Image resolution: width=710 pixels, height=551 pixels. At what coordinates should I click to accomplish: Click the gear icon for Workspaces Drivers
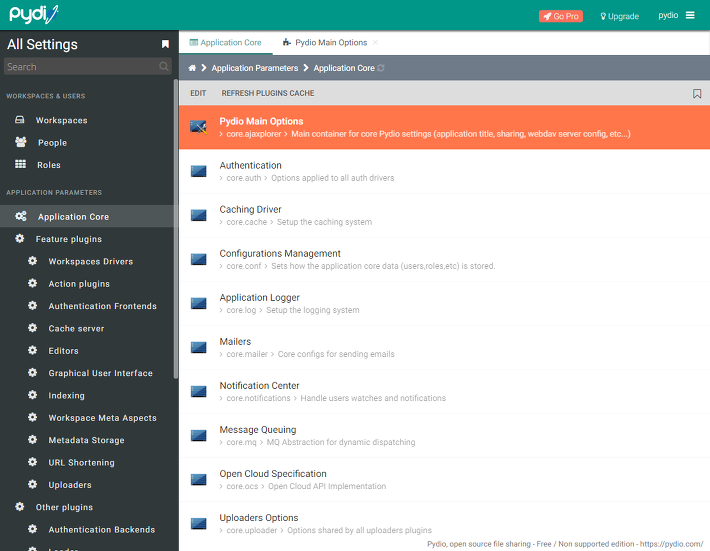(32, 261)
